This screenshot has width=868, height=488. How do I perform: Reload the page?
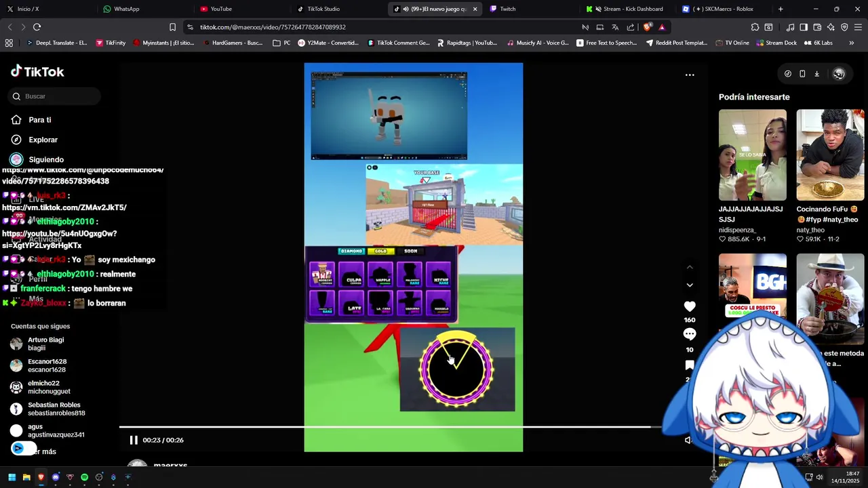coord(37,27)
